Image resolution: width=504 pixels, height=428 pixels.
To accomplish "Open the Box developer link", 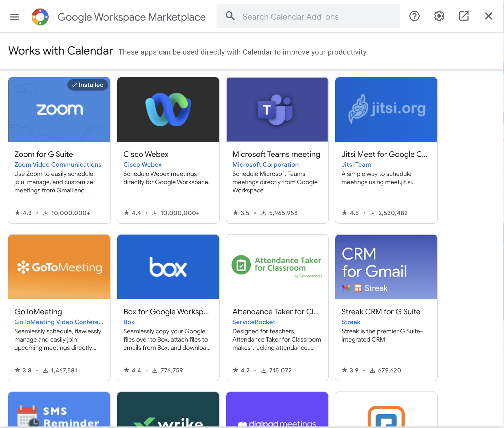I will 129,322.
